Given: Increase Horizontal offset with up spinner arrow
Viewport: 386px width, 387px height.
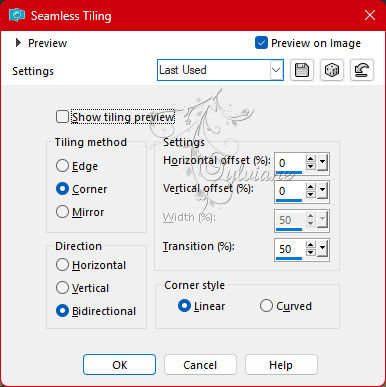Looking at the screenshot, I should (x=311, y=159).
